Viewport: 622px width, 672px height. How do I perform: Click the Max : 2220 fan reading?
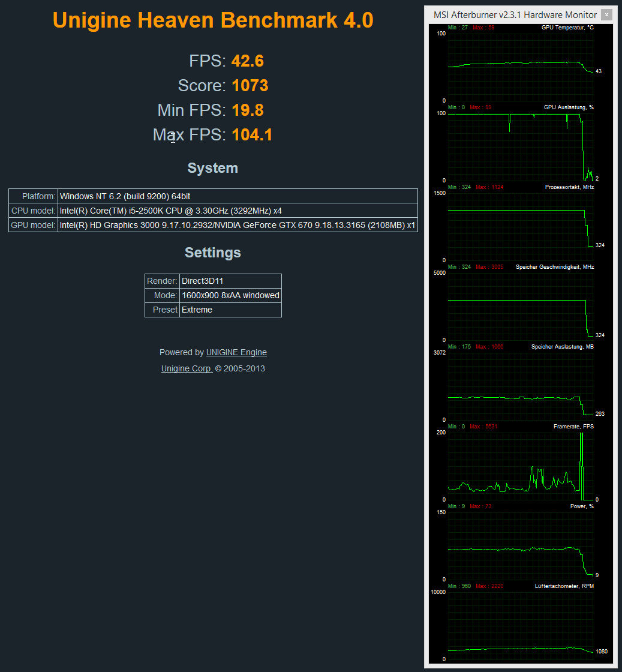pos(489,586)
